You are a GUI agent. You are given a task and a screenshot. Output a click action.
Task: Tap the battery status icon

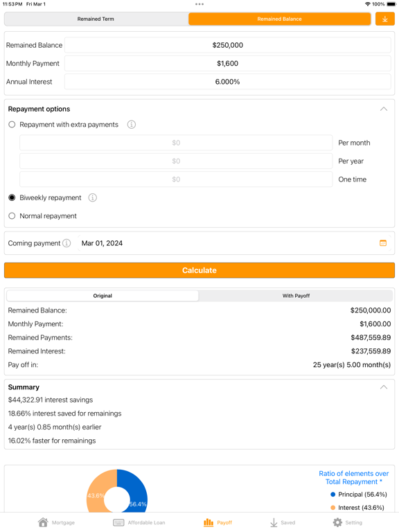(x=391, y=4)
